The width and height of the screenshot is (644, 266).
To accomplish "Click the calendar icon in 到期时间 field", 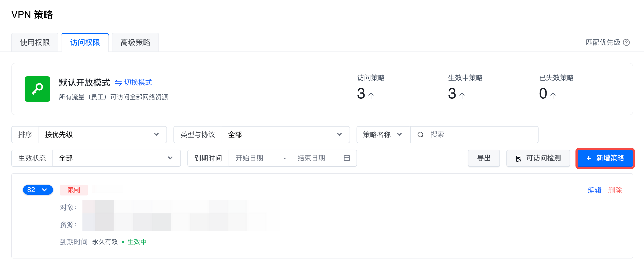I will click(x=347, y=158).
